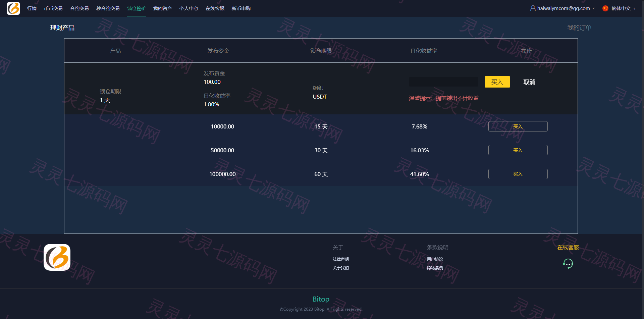Click the USDT currency value

pyautogui.click(x=320, y=97)
